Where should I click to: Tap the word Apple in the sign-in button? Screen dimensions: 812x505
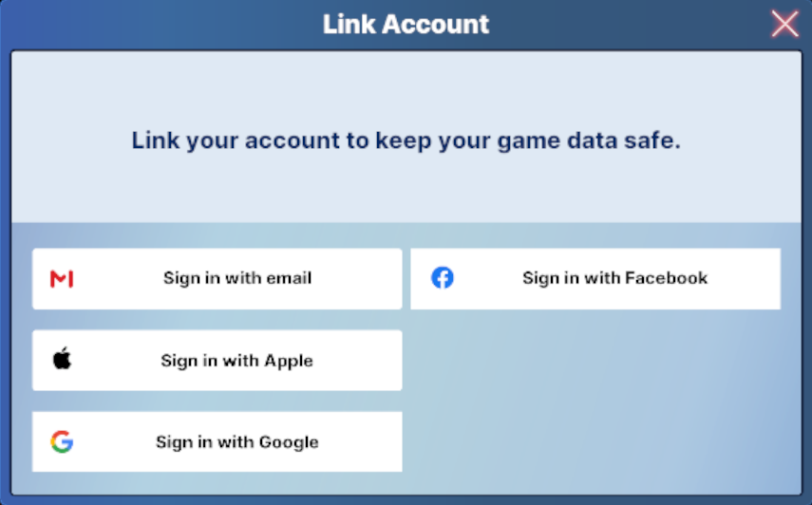pyautogui.click(x=289, y=361)
